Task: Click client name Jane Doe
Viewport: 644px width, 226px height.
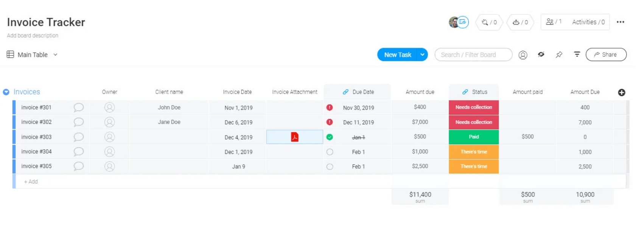Action: (x=169, y=122)
